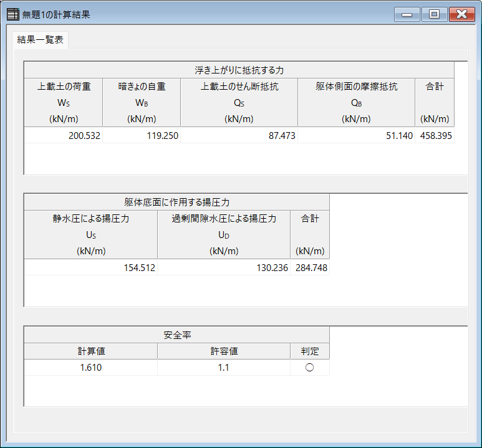482x448 pixels.
Task: Select the cell with value 130.236
Action: pyautogui.click(x=224, y=268)
